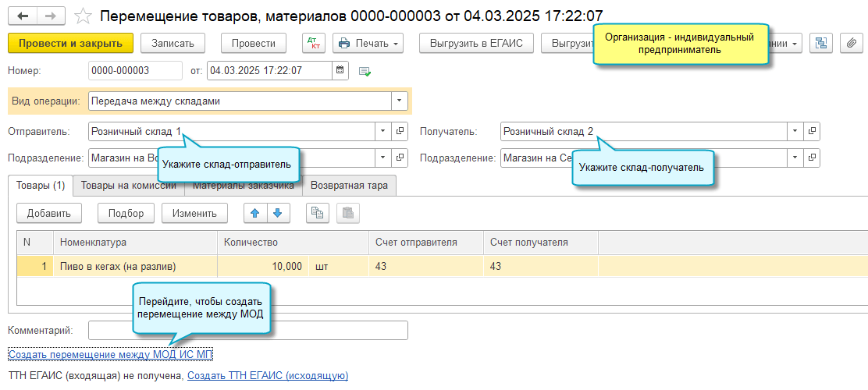Follow Создать перемещение между МОД ИС МП link
The width and height of the screenshot is (868, 390).
(111, 355)
